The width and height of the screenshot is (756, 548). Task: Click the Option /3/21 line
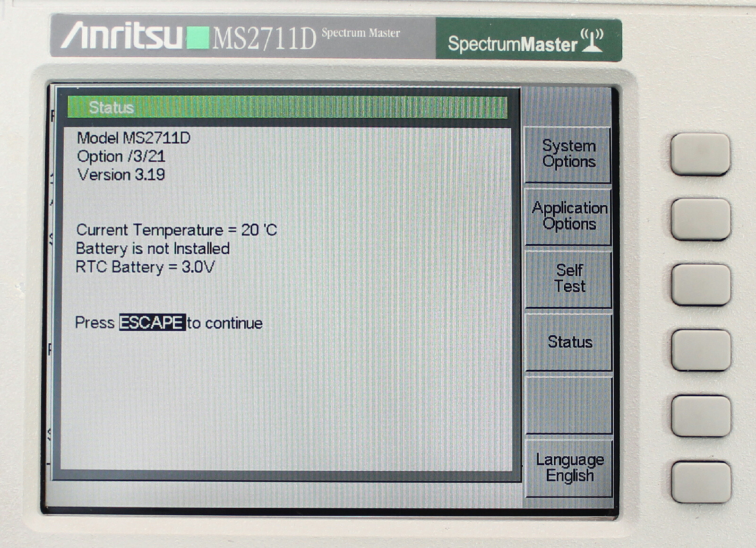(121, 157)
